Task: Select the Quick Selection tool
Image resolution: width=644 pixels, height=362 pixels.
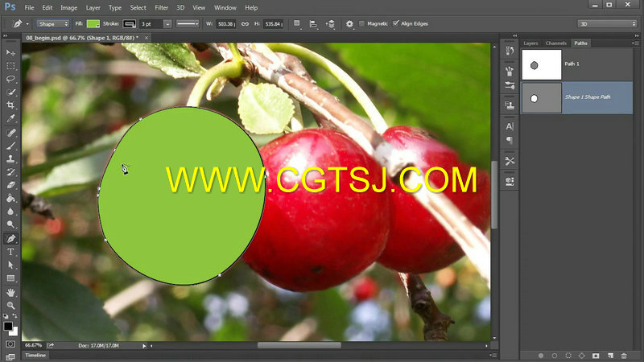Action: coord(10,92)
